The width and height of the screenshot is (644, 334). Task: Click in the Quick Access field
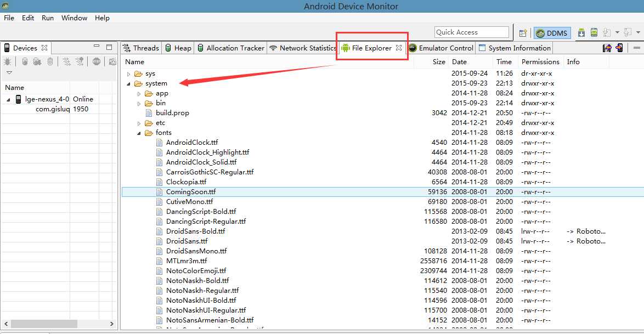pyautogui.click(x=472, y=32)
